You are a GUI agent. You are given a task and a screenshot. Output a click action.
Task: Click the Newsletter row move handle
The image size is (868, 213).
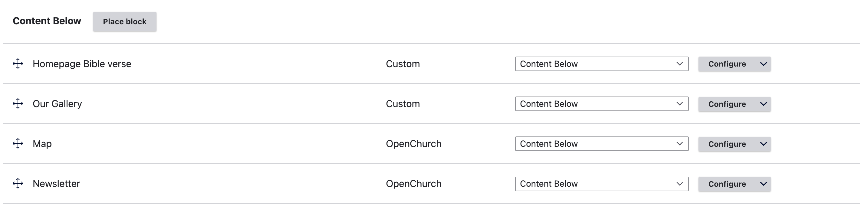click(18, 183)
